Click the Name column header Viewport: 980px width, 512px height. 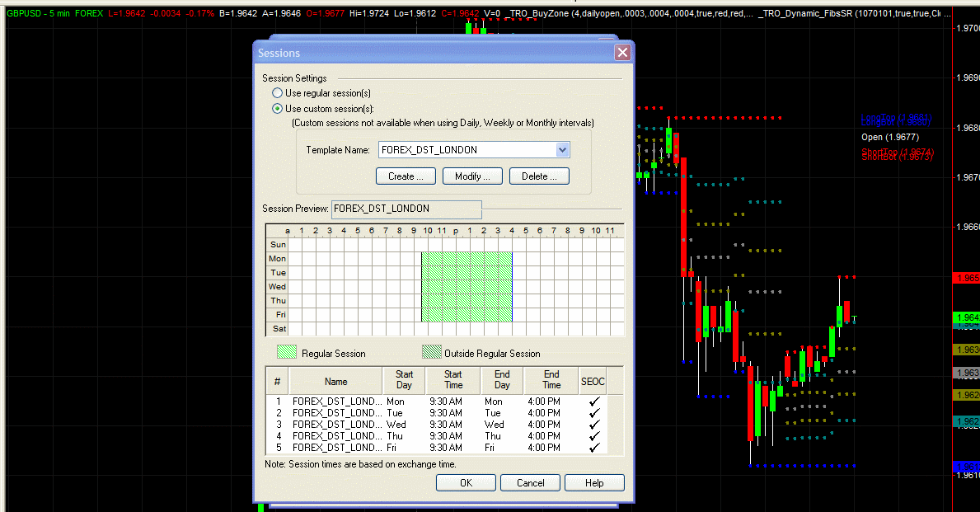tap(335, 382)
